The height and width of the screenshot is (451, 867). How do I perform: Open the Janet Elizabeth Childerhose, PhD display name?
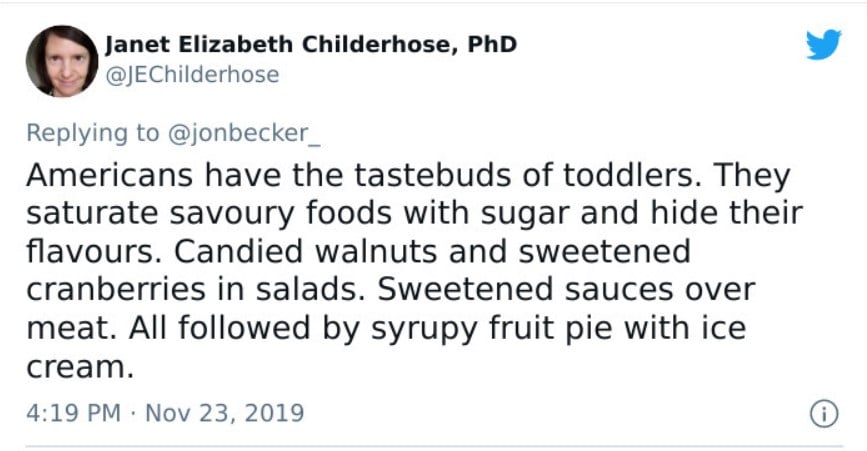311,45
